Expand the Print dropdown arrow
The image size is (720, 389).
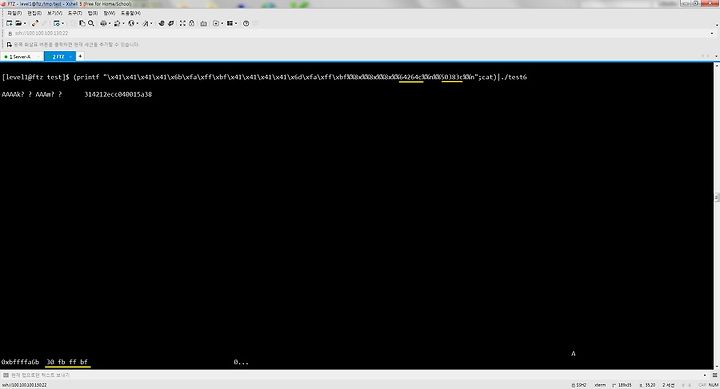point(109,23)
